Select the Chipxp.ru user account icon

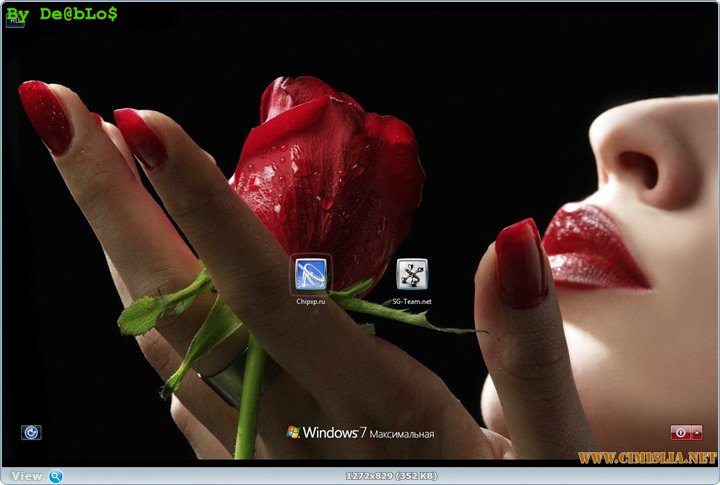pos(311,272)
